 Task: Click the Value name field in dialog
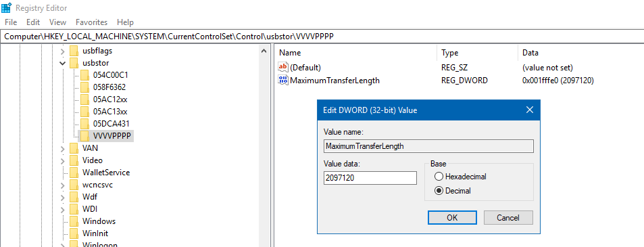[x=428, y=146]
